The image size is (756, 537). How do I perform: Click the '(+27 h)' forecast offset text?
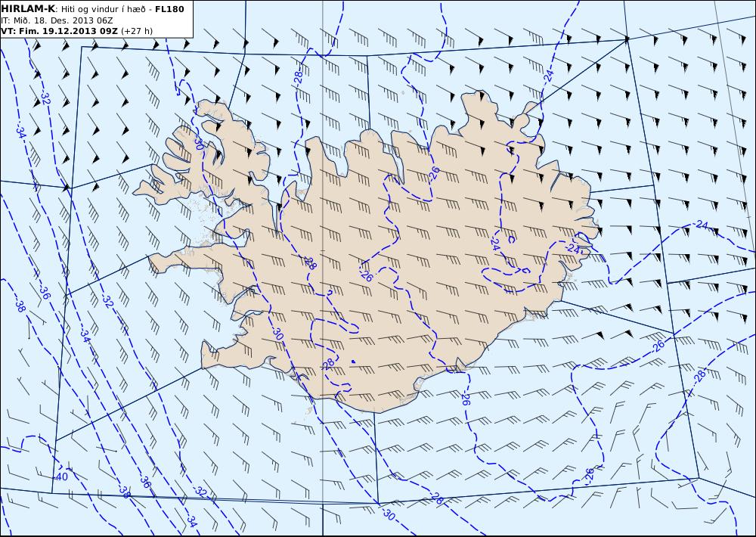137,31
